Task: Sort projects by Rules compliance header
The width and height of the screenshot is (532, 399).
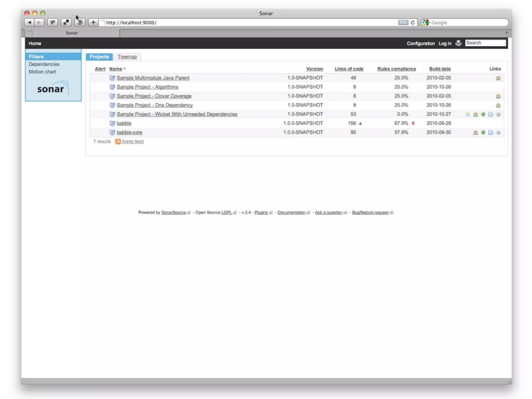Action: point(396,69)
